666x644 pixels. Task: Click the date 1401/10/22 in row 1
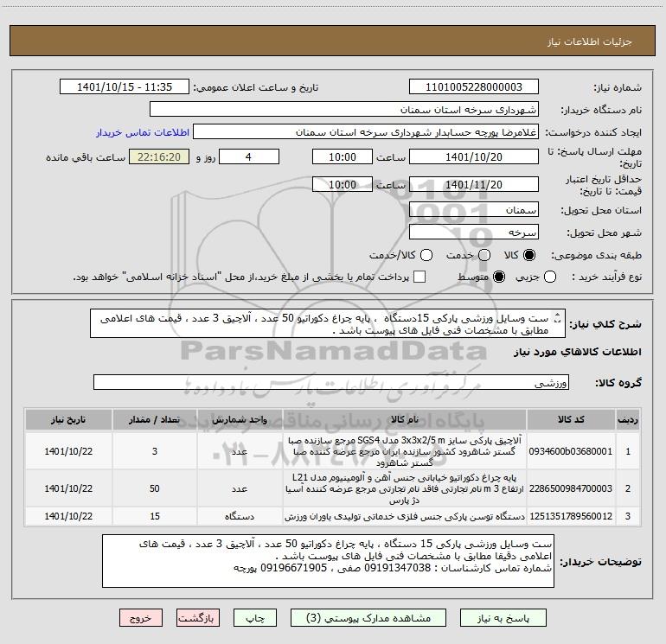point(68,451)
